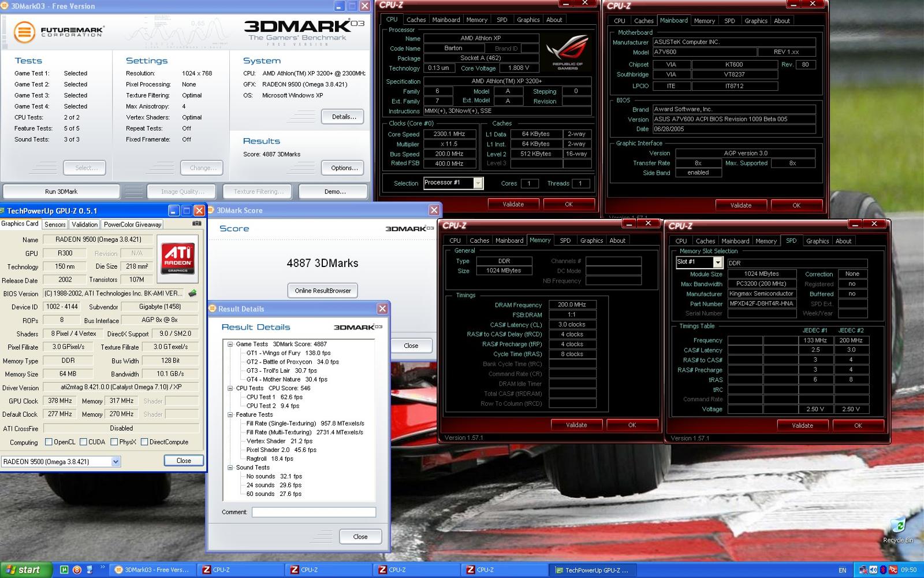Enable the CUDA checkbox
This screenshot has width=924, height=578.
[x=83, y=442]
